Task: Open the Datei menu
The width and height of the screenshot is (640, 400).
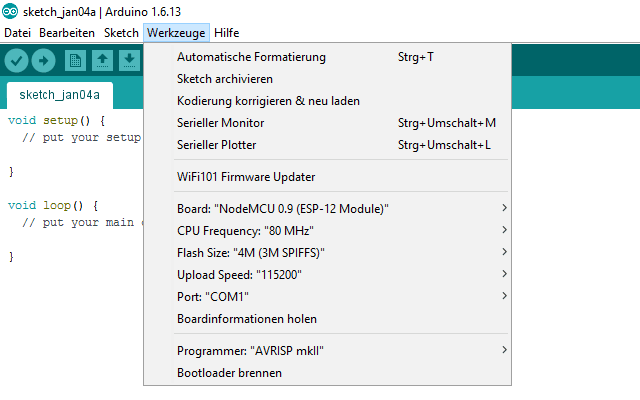Action: point(18,33)
